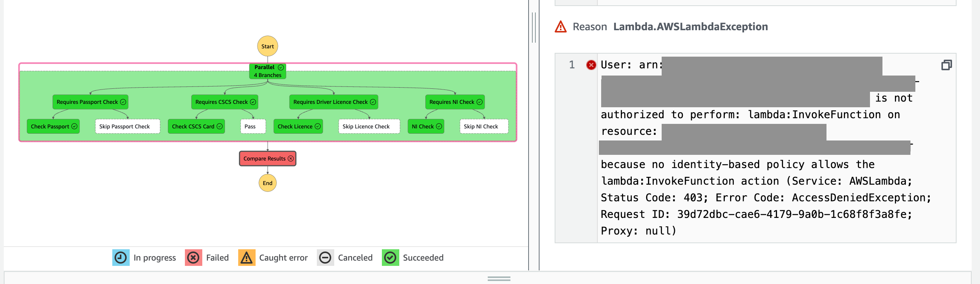Click the check icon on Requires NI Check
Screen dimensions: 980x284
coord(480,102)
